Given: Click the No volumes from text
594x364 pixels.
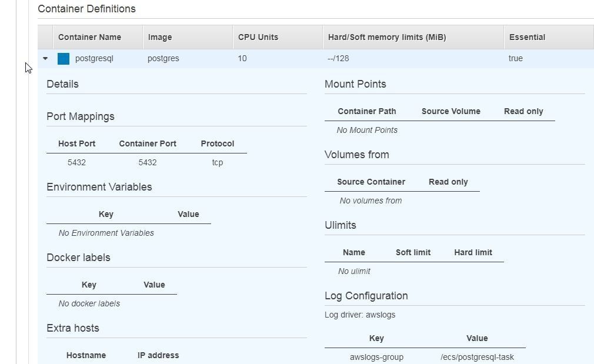Looking at the screenshot, I should [371, 201].
